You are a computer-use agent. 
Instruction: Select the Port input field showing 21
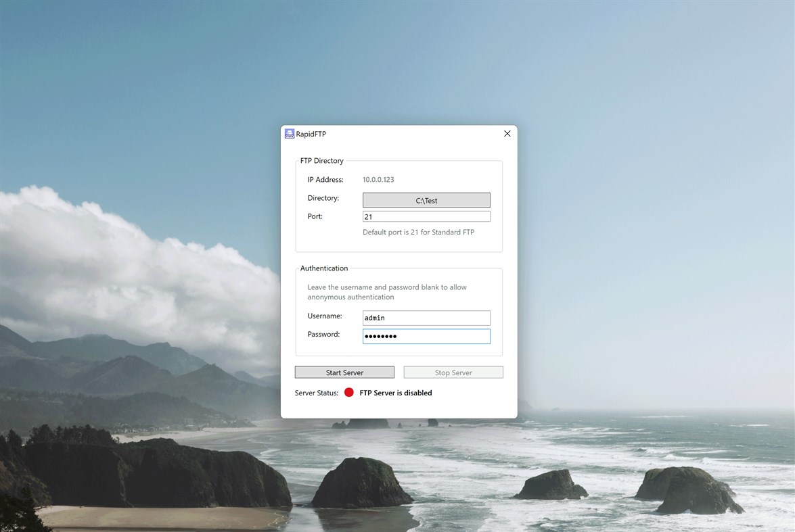tap(426, 216)
